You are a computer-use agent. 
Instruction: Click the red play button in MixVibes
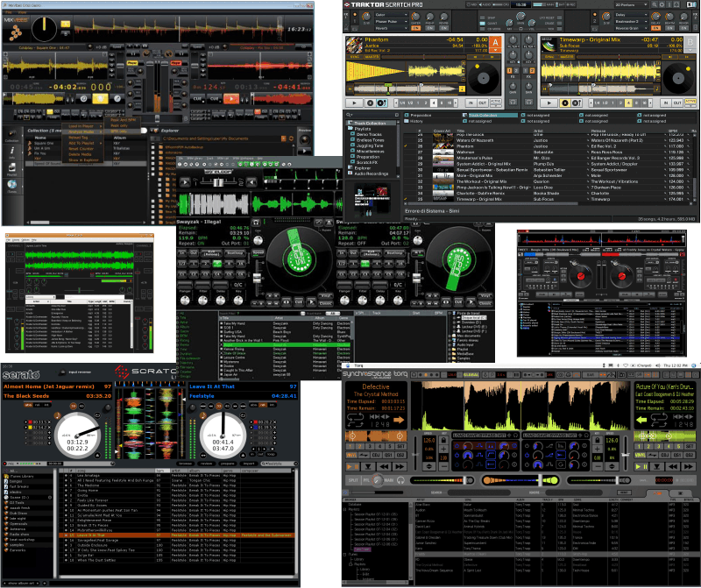(x=230, y=99)
